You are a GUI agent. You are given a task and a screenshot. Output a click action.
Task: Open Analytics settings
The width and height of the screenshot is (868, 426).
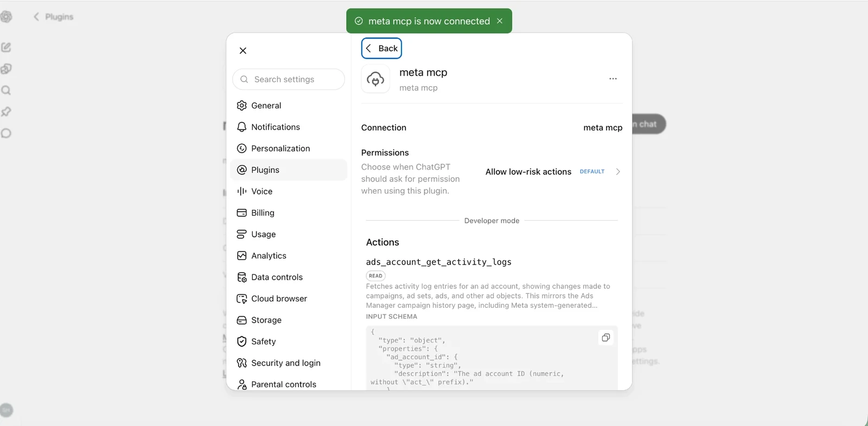(x=289, y=256)
